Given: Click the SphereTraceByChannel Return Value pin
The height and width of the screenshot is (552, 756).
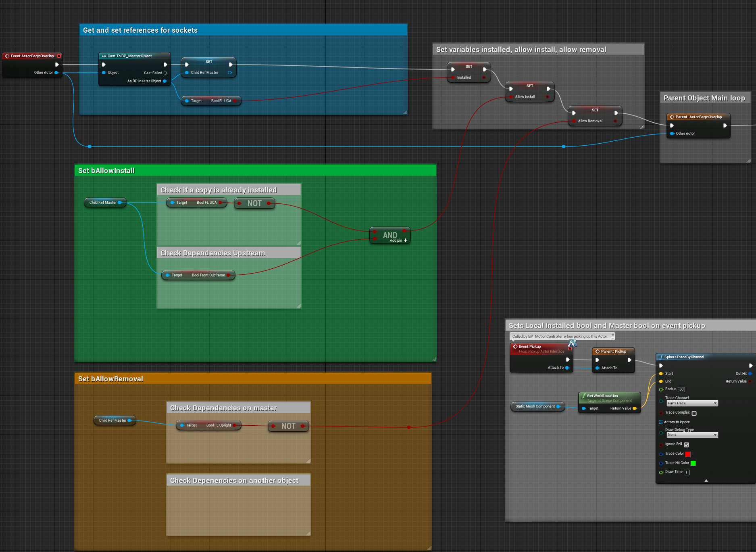Looking at the screenshot, I should [750, 381].
